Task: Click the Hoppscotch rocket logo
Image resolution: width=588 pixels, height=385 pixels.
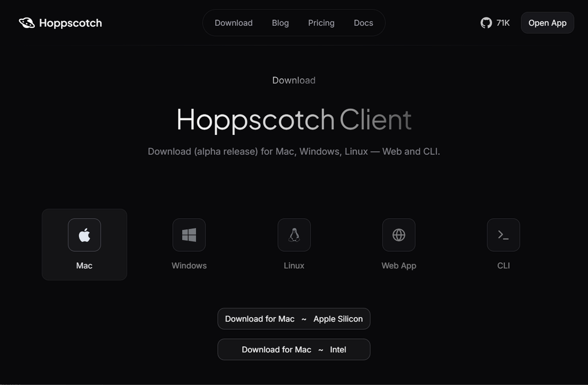Action: (25, 22)
